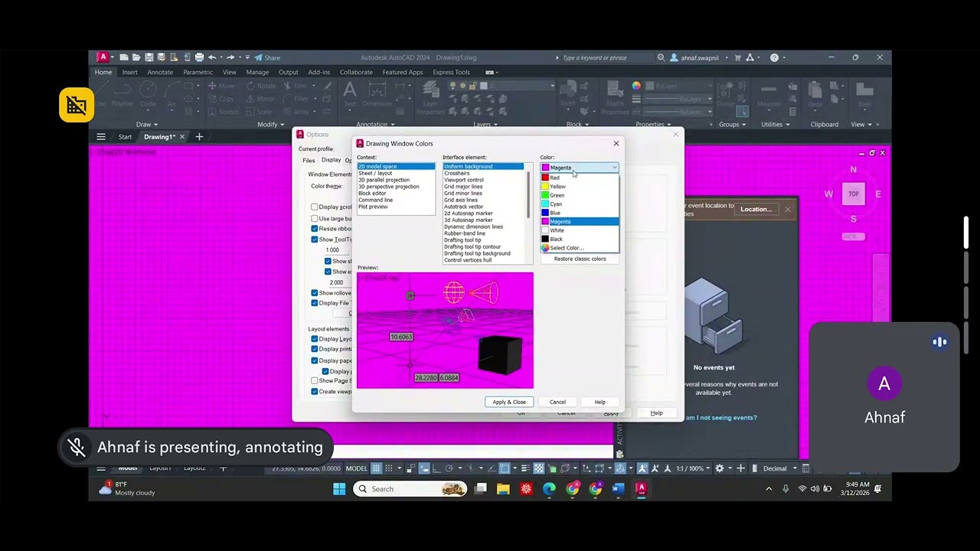
Task: Expand the Groups panel dropdown
Action: [732, 125]
